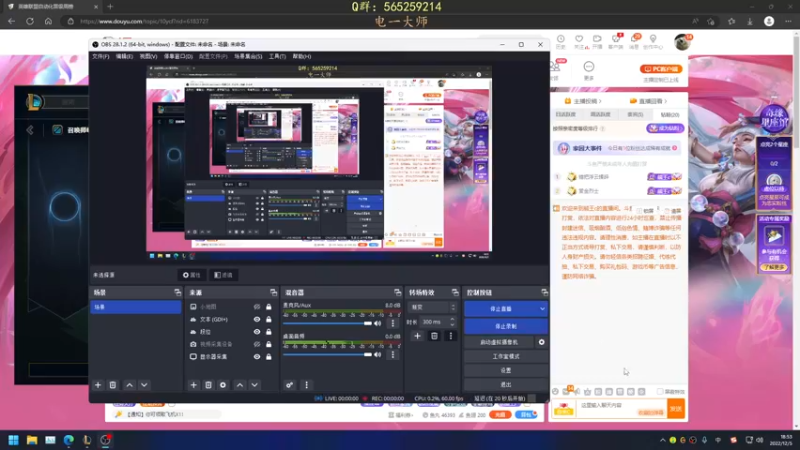Click Desktop Audio volume slider handle
Screen dimensions: 800x450
point(368,355)
